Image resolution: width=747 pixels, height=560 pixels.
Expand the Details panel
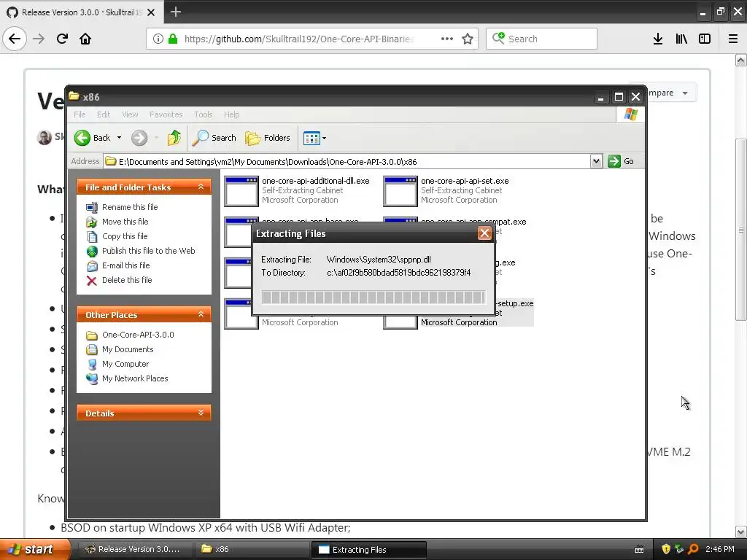[x=201, y=413]
